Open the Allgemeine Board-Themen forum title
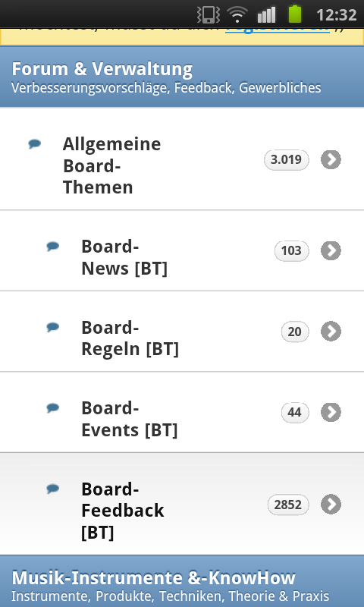 pyautogui.click(x=111, y=165)
